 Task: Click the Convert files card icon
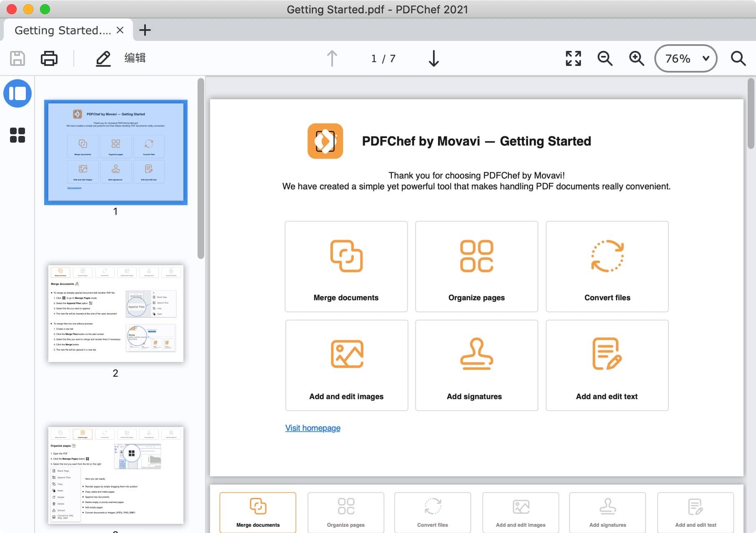[607, 256]
